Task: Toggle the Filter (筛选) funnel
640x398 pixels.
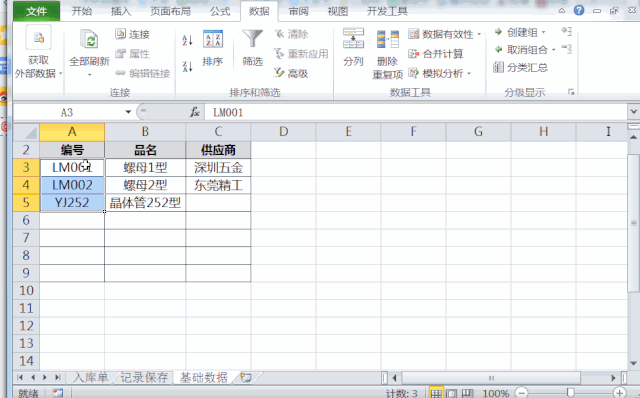Action: (253, 39)
